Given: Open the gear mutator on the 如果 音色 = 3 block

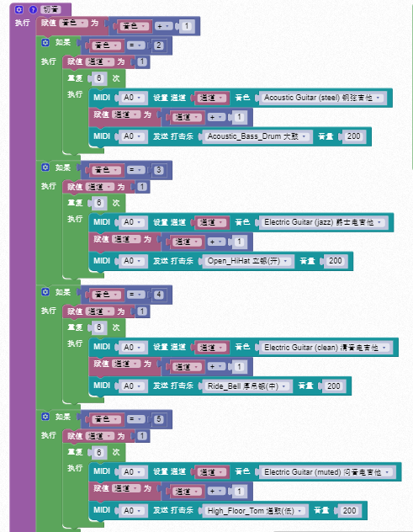Looking at the screenshot, I should pos(45,168).
